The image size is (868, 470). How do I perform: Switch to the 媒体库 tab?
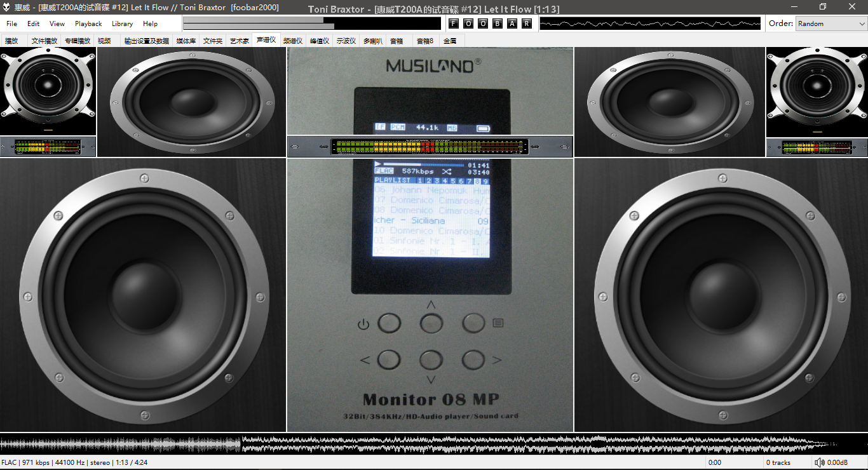[x=186, y=41]
